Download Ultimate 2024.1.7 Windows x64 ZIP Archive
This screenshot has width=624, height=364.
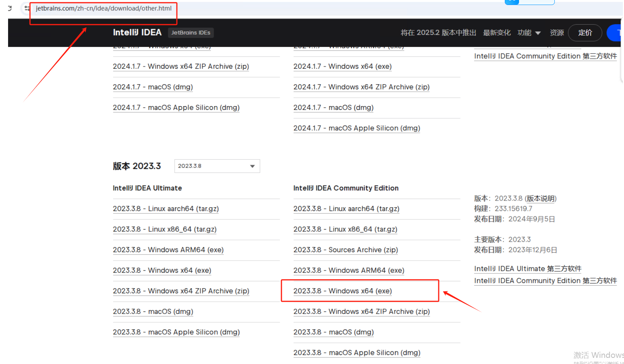(x=181, y=66)
